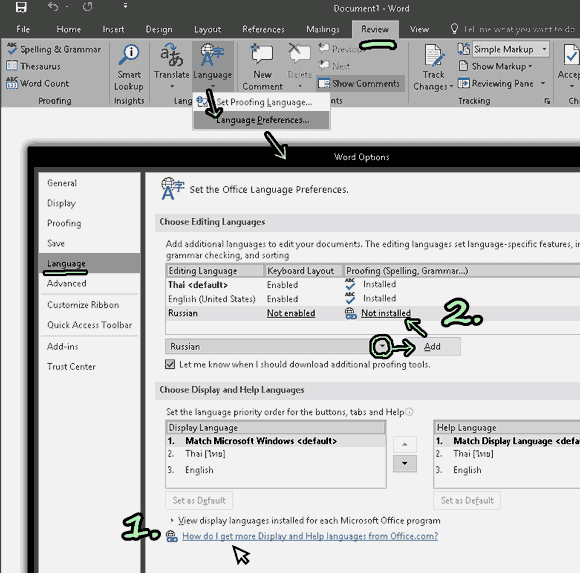Select Add-ins in Word Options
This screenshot has height=573, width=580.
coord(89,347)
